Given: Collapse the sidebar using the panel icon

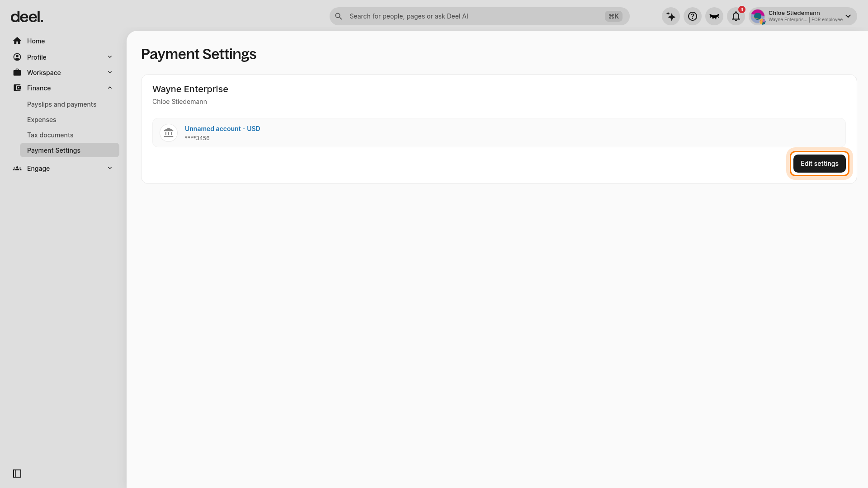Looking at the screenshot, I should coord(17,474).
